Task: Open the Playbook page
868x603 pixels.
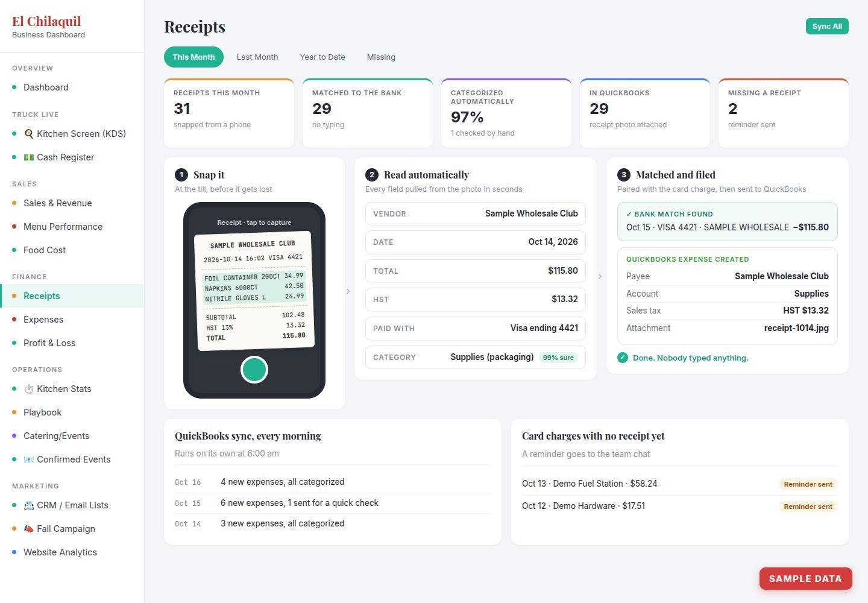Action: coord(72,412)
